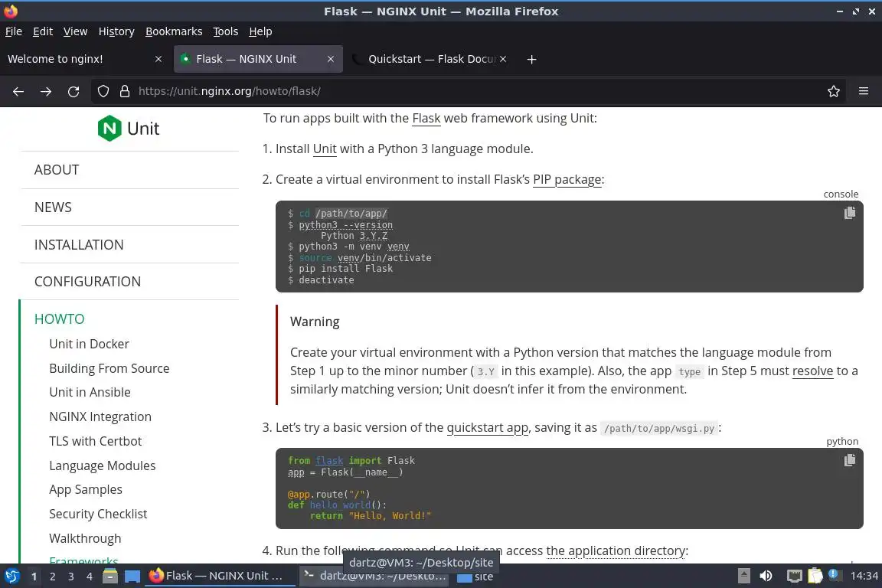
Task: View site security padlock info
Action: [125, 91]
